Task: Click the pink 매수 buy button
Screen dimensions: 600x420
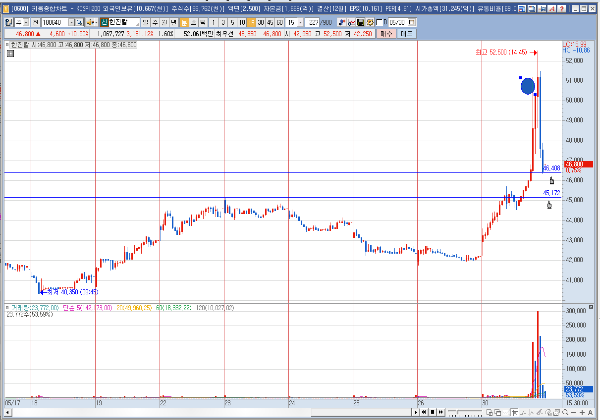Action: pos(386,34)
